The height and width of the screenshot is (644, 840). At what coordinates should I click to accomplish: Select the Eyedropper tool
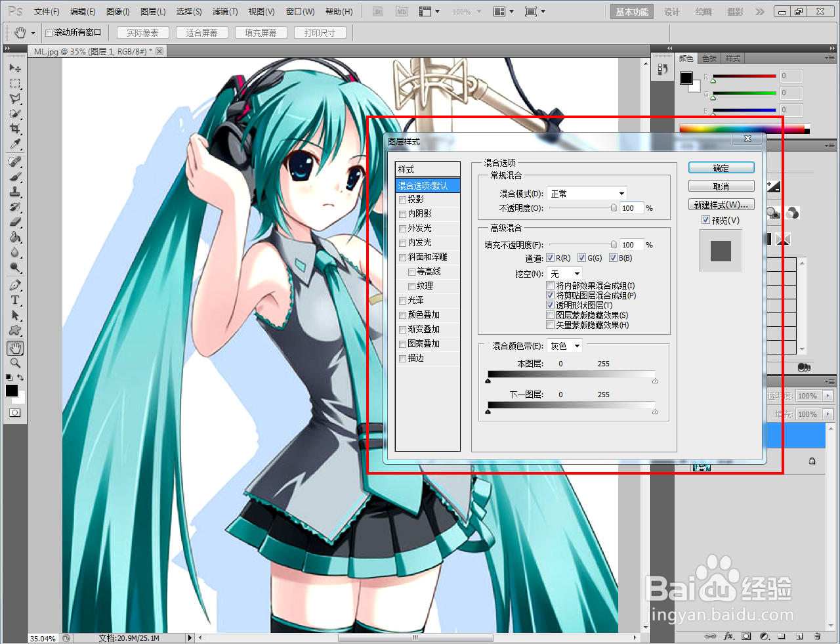click(14, 144)
